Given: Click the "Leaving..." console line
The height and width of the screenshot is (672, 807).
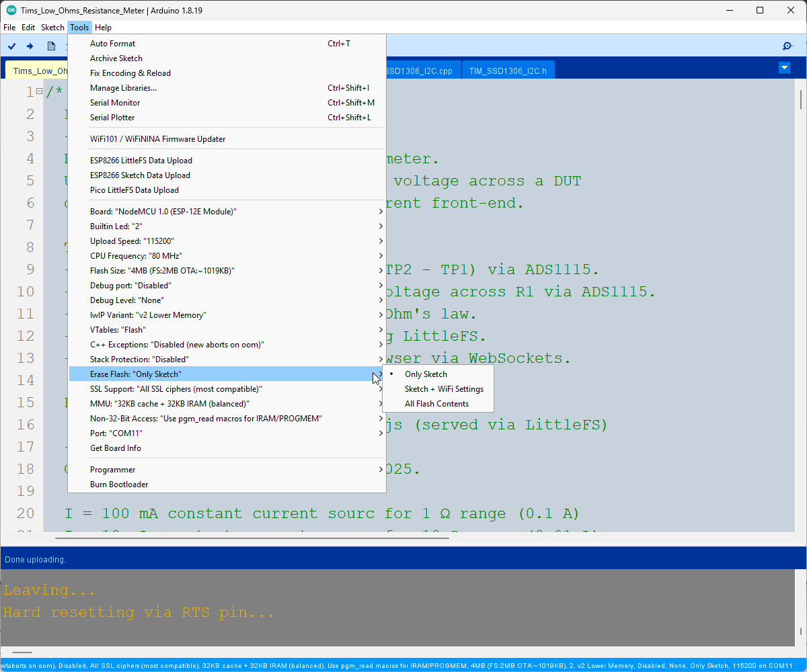Looking at the screenshot, I should (50, 591).
